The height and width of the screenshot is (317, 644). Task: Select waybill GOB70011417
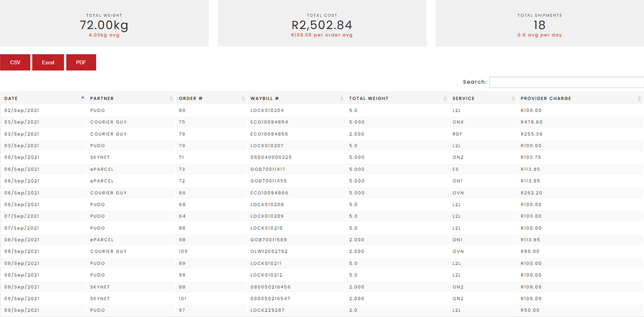pos(268,169)
